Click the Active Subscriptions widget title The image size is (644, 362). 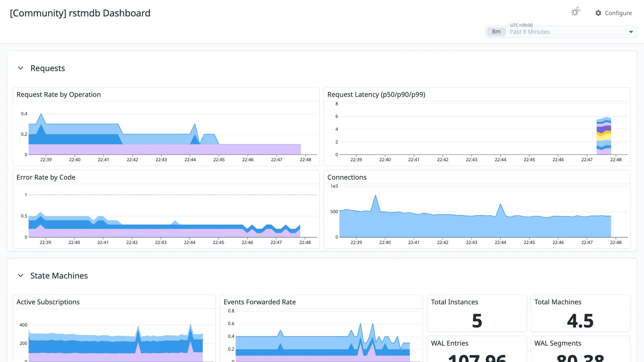tap(48, 302)
